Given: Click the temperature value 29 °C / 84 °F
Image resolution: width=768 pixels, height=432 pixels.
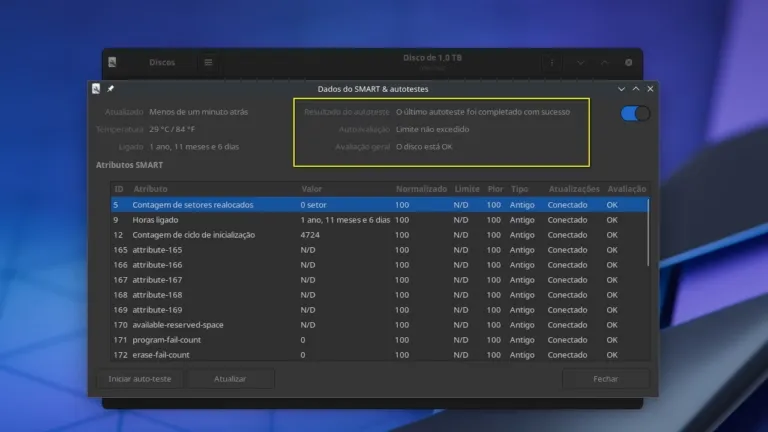Looking at the screenshot, I should click(172, 129).
